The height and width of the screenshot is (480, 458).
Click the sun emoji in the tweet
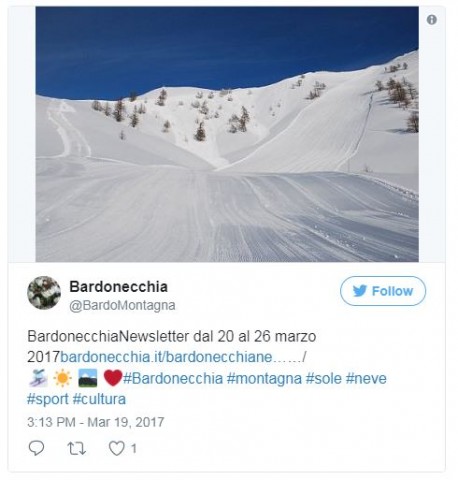click(x=62, y=378)
